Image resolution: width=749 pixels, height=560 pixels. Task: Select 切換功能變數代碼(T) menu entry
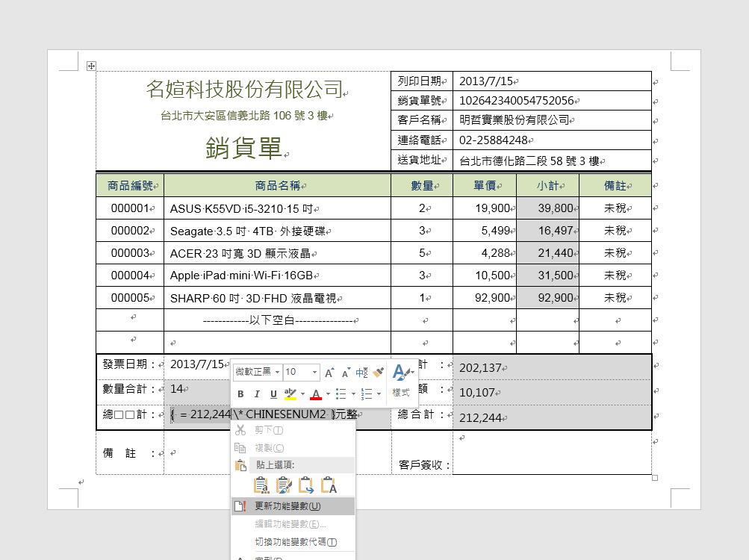pyautogui.click(x=293, y=542)
